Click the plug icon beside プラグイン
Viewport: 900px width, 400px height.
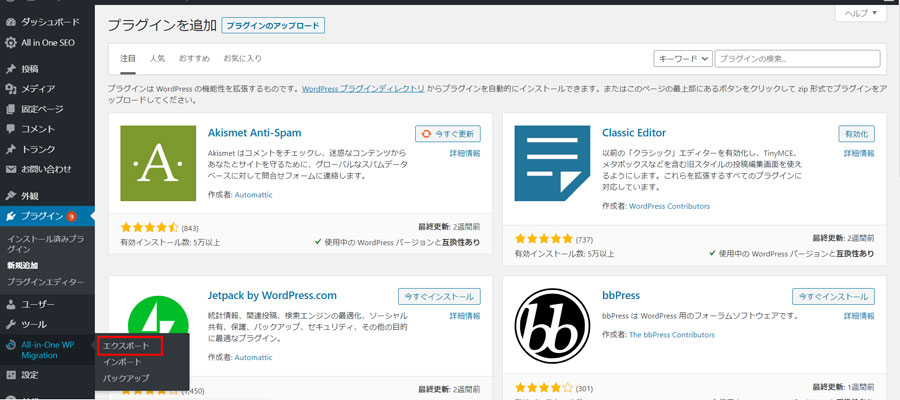10,216
